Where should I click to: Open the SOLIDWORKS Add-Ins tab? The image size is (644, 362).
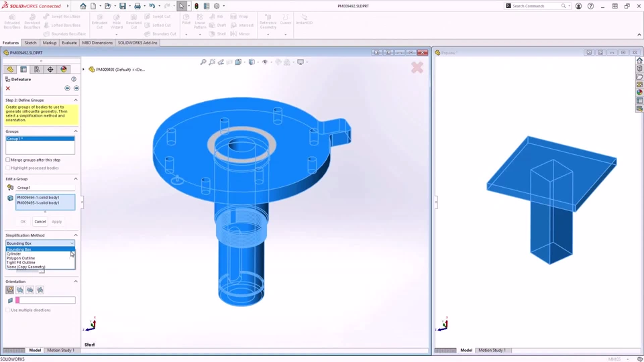click(138, 43)
